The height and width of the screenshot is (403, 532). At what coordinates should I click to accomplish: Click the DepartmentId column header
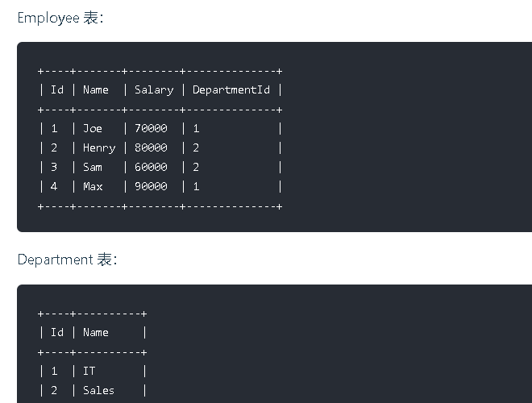[231, 89]
